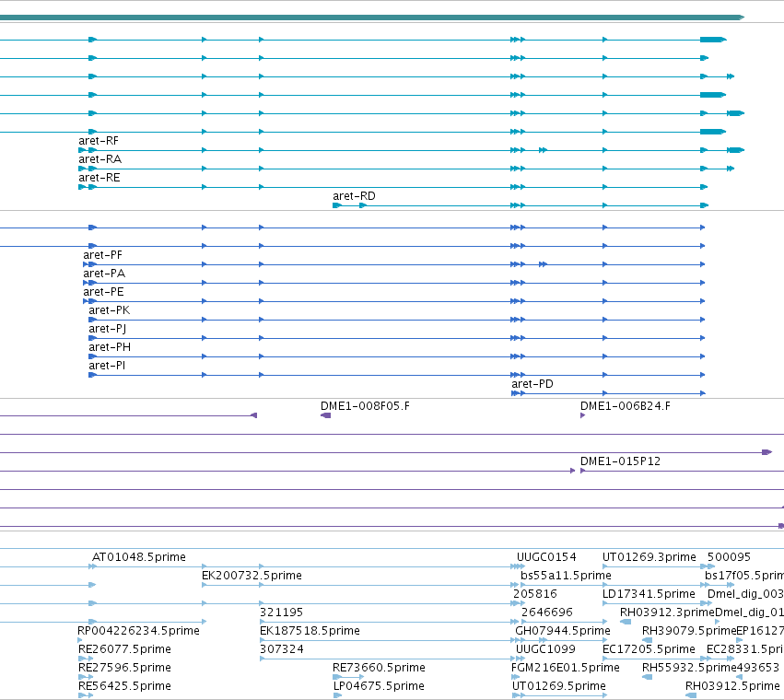Select the RE27596.5prime EST label
This screenshot has width=784, height=700.
pyautogui.click(x=124, y=668)
